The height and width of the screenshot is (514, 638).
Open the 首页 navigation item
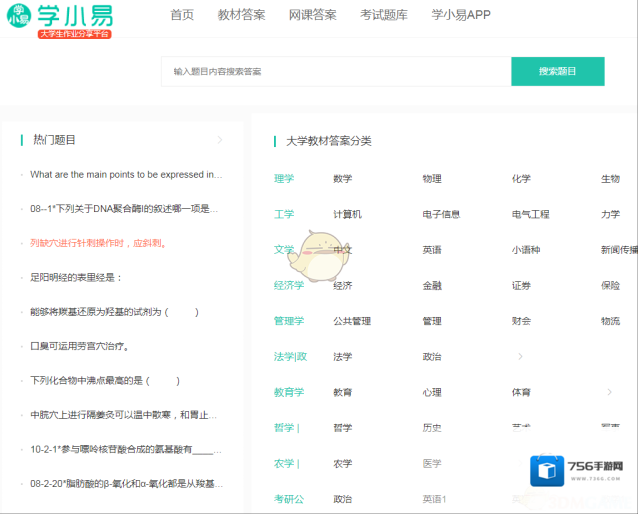coord(182,15)
